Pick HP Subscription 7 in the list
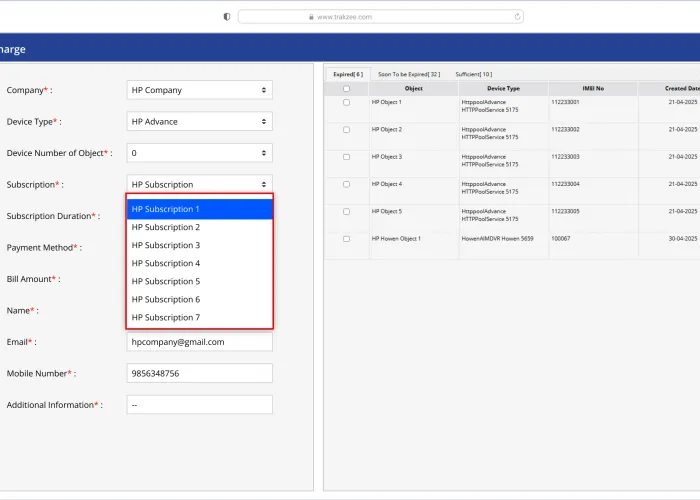The image size is (700, 500). (x=199, y=317)
